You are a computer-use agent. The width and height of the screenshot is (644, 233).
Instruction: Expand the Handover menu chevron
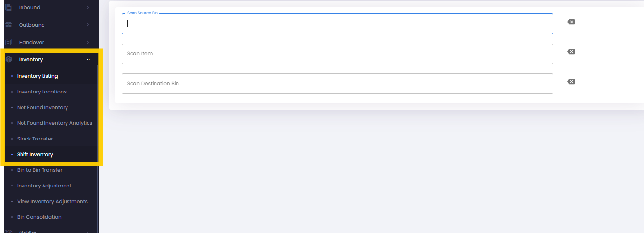tap(88, 42)
